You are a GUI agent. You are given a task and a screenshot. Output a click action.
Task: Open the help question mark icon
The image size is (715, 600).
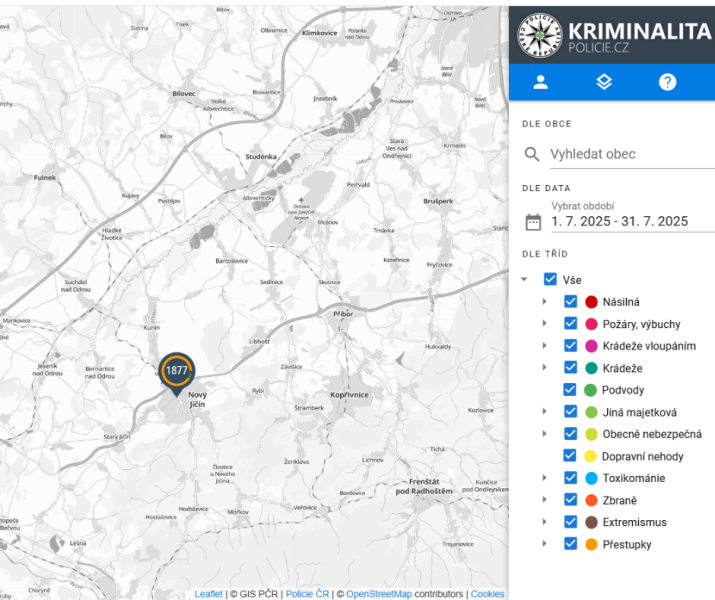pos(667,82)
